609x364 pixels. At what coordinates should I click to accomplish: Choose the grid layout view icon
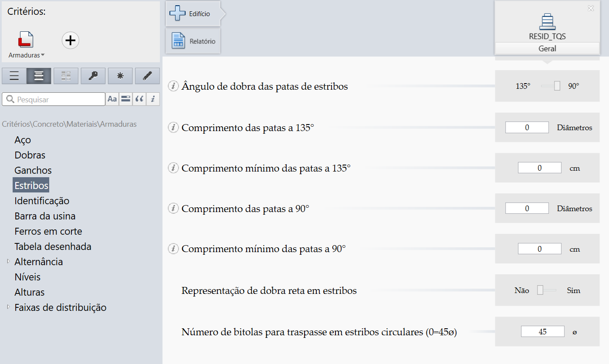[x=66, y=76]
